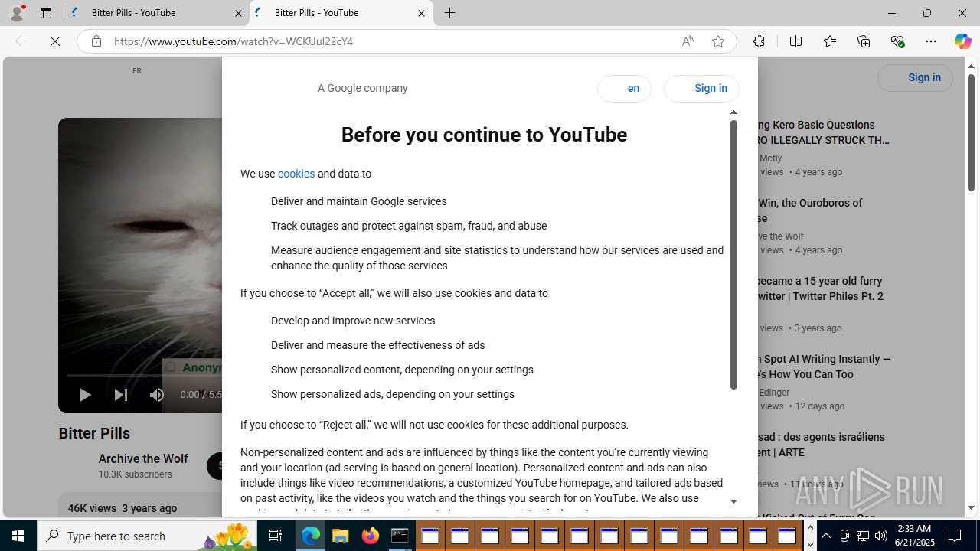Stop loading the page
980x551 pixels.
pyautogui.click(x=55, y=41)
